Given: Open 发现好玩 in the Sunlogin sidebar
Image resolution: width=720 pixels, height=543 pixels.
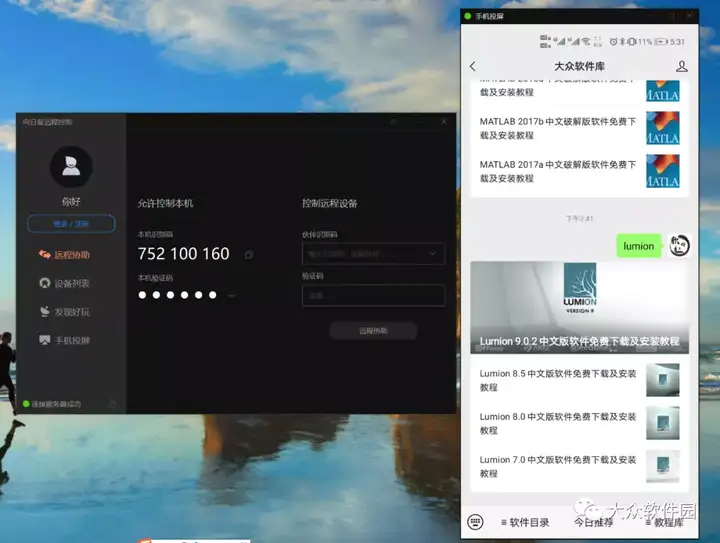Looking at the screenshot, I should pos(64,312).
